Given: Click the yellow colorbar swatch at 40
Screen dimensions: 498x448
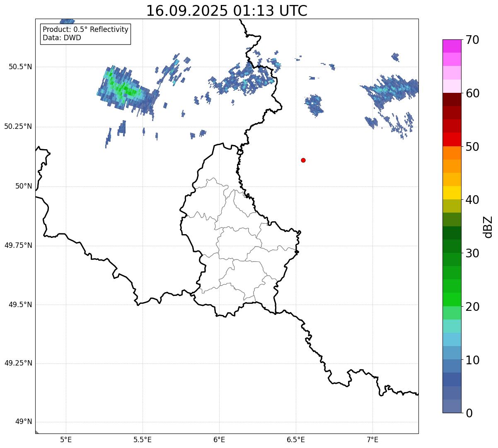Looking at the screenshot, I should click(452, 193).
